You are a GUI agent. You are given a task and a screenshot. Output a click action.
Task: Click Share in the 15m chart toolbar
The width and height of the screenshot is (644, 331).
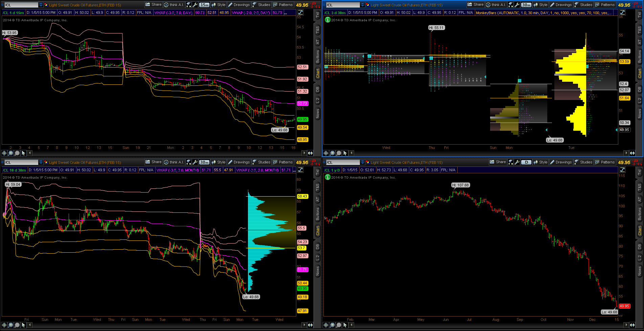[x=154, y=5]
